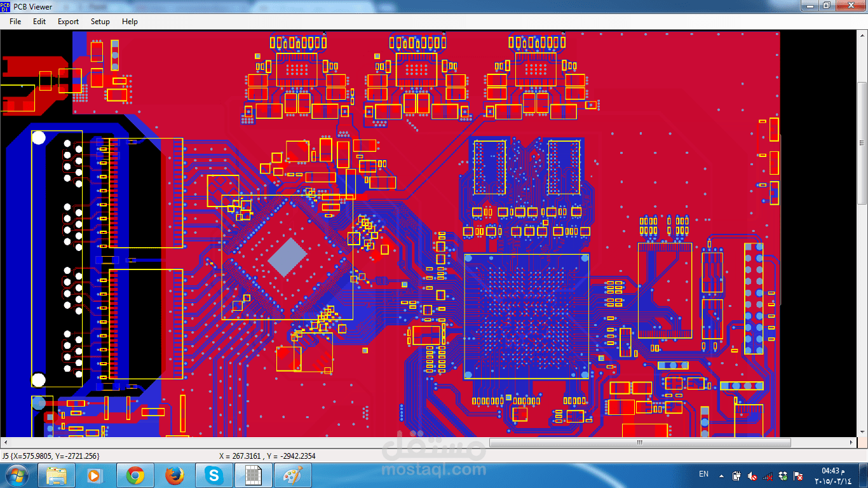Open the Export menu
The height and width of the screenshot is (488, 868).
(x=68, y=21)
